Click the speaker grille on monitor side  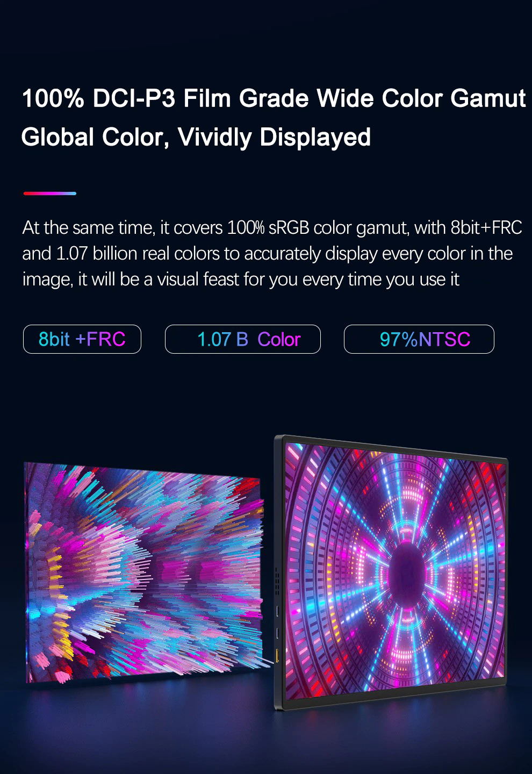[277, 582]
